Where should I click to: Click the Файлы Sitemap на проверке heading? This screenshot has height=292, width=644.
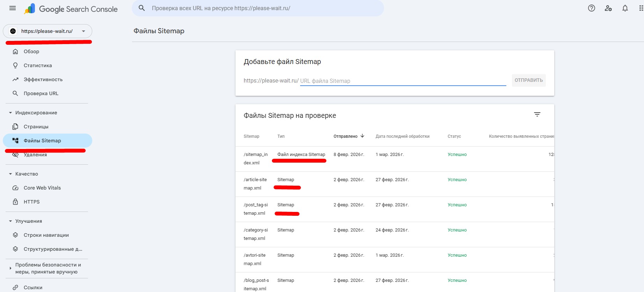pyautogui.click(x=290, y=115)
